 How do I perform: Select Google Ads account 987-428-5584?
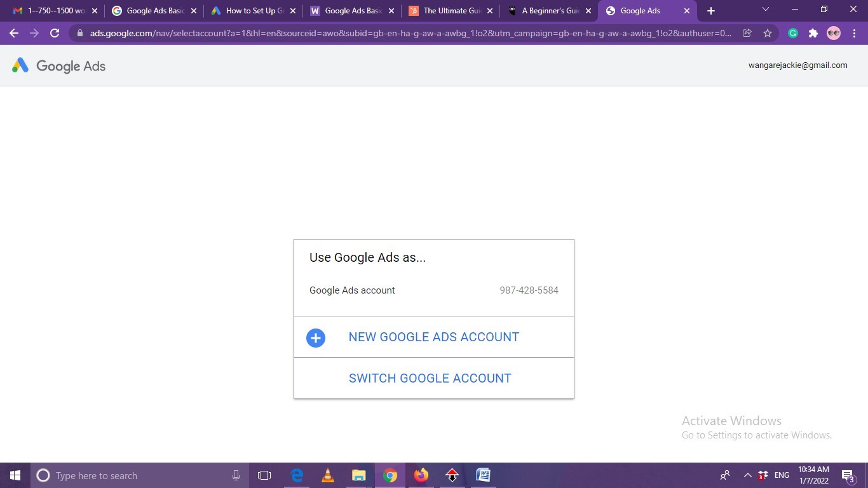pyautogui.click(x=433, y=290)
